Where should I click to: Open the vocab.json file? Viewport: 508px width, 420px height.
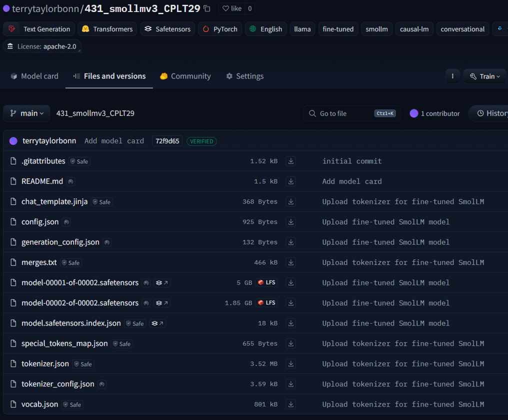pyautogui.click(x=39, y=404)
